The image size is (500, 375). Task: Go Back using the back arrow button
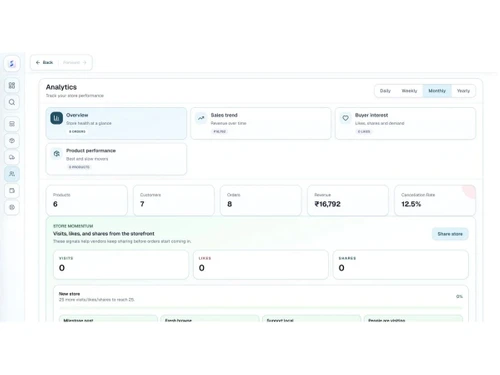44,62
